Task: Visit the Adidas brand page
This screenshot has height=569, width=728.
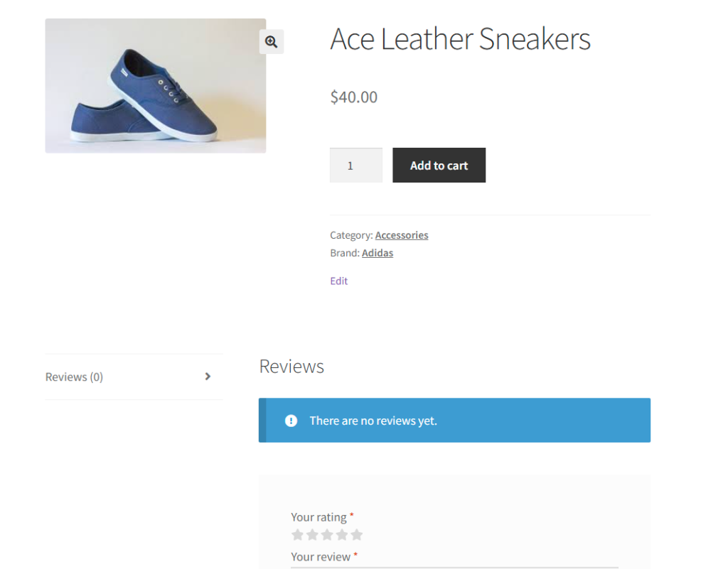Action: click(378, 253)
